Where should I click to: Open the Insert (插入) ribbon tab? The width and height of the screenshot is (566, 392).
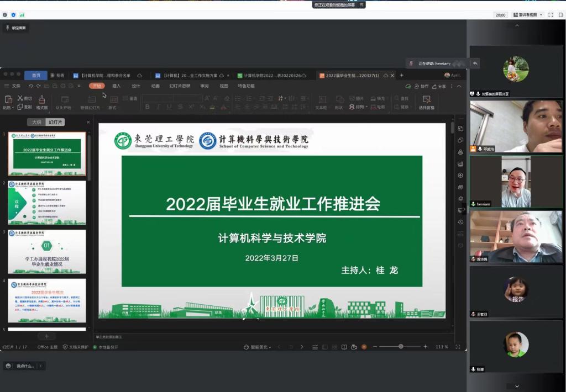[116, 86]
